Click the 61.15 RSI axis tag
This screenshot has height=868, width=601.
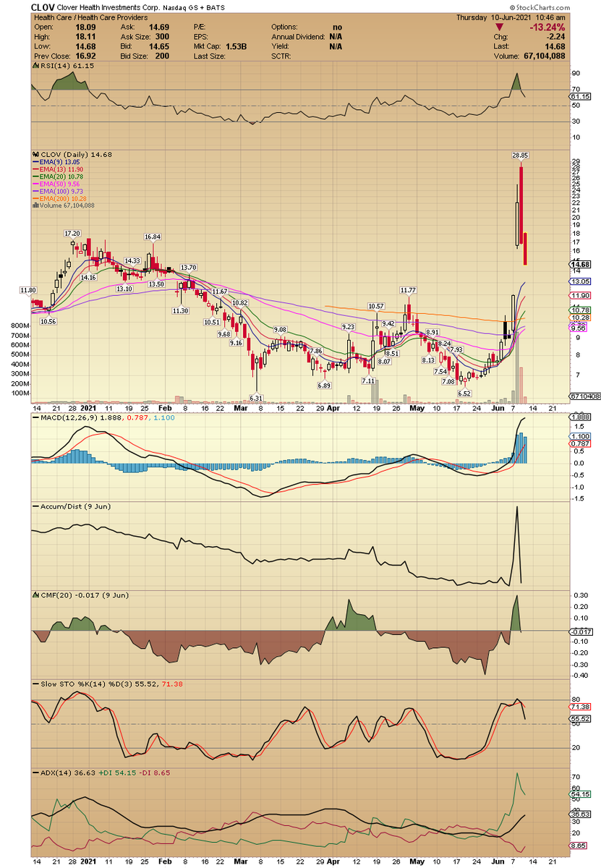click(580, 97)
